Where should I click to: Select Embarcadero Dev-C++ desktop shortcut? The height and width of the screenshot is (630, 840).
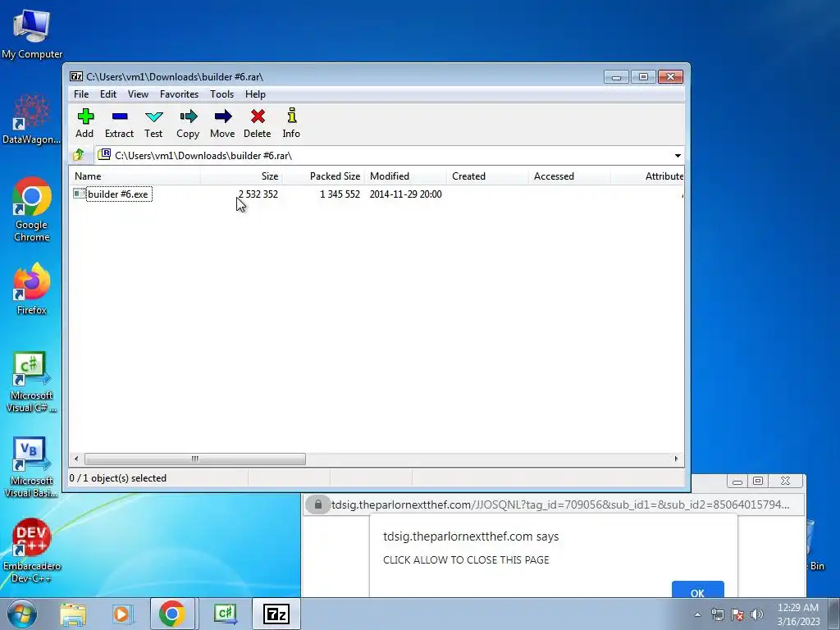point(32,550)
